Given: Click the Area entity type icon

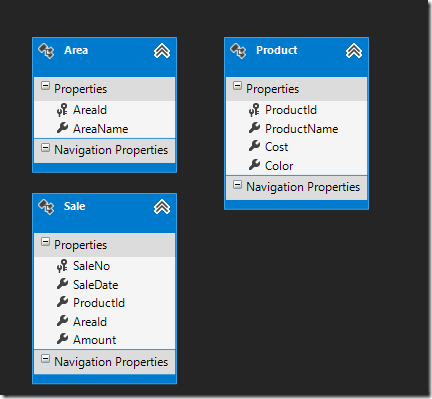Looking at the screenshot, I should click(x=46, y=51).
